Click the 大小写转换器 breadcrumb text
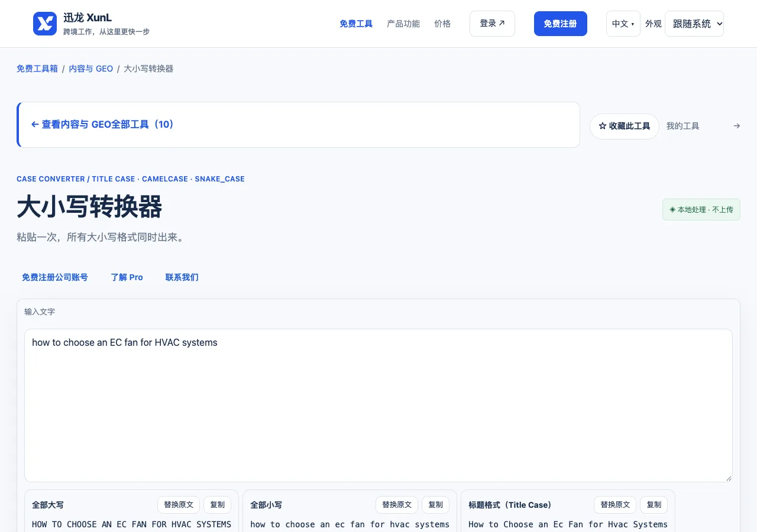757x532 pixels. (x=148, y=69)
